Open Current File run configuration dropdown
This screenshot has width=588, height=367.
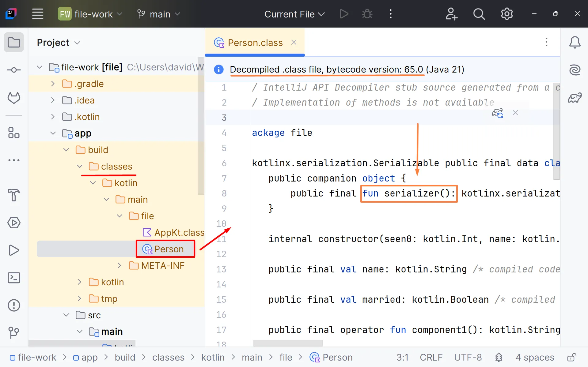tap(294, 14)
